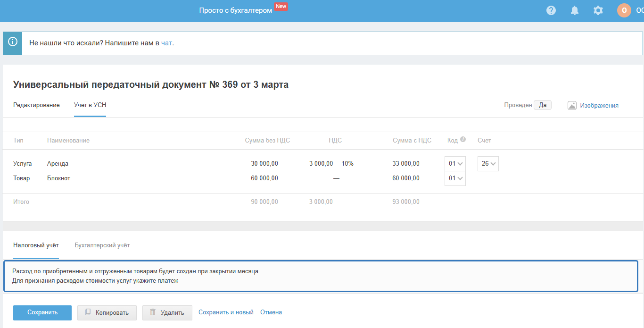Switch to the Бухгалтерский учёт tab
Image resolution: width=644 pixels, height=328 pixels.
click(102, 245)
